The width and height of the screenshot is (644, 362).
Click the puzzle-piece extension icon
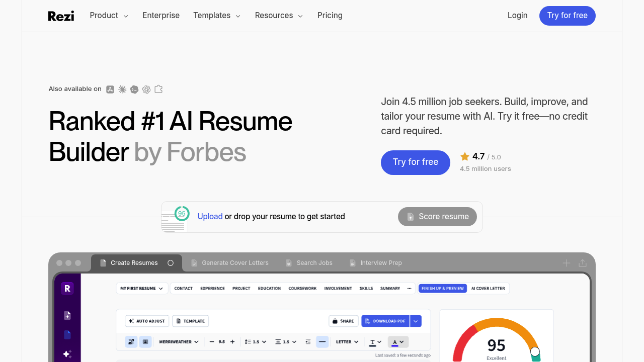pos(158,89)
